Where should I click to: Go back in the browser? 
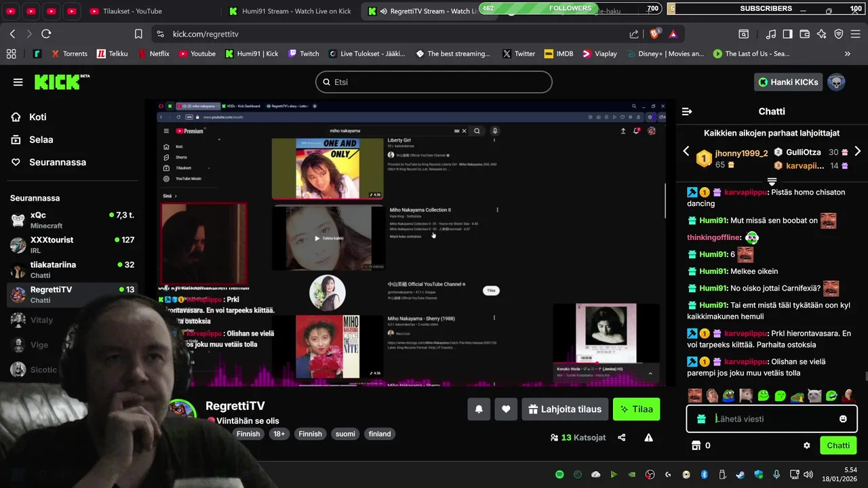[12, 34]
